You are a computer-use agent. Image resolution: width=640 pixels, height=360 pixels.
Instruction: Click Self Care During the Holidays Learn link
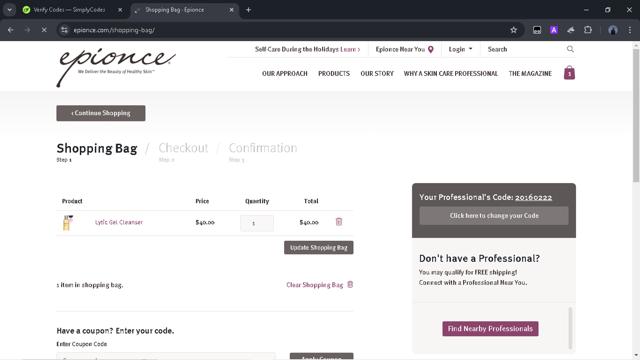coord(307,49)
